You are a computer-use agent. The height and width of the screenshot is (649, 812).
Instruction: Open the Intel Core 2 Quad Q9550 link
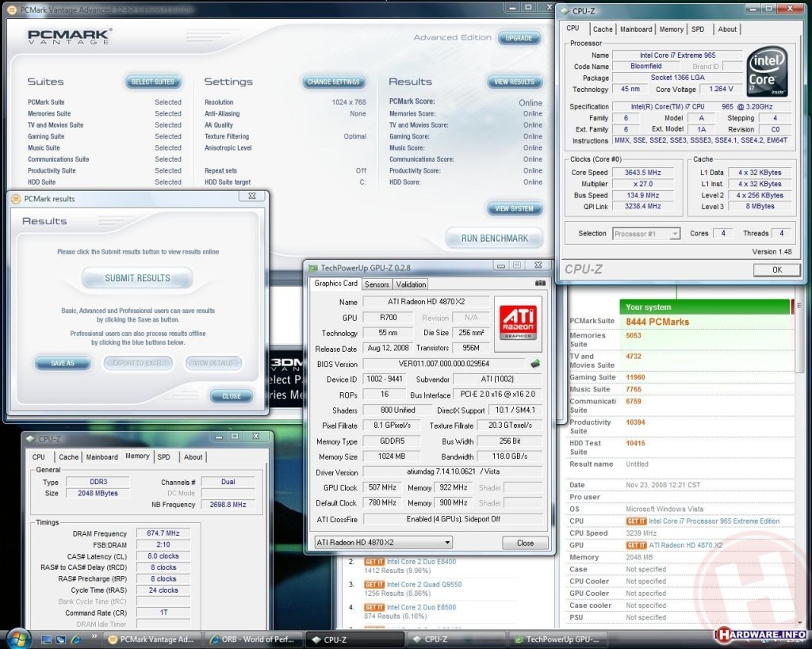(424, 584)
